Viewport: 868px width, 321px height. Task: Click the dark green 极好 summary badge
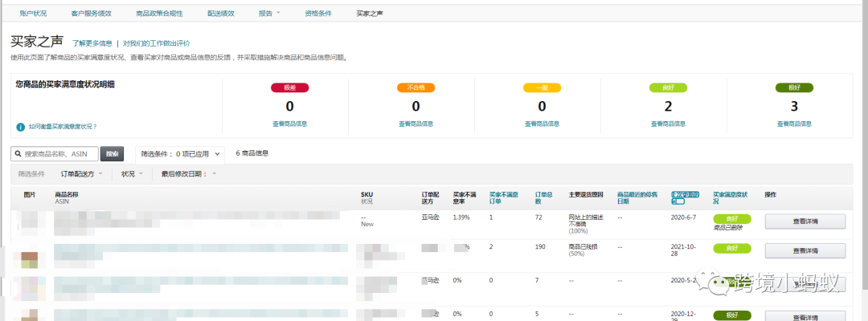(x=794, y=87)
